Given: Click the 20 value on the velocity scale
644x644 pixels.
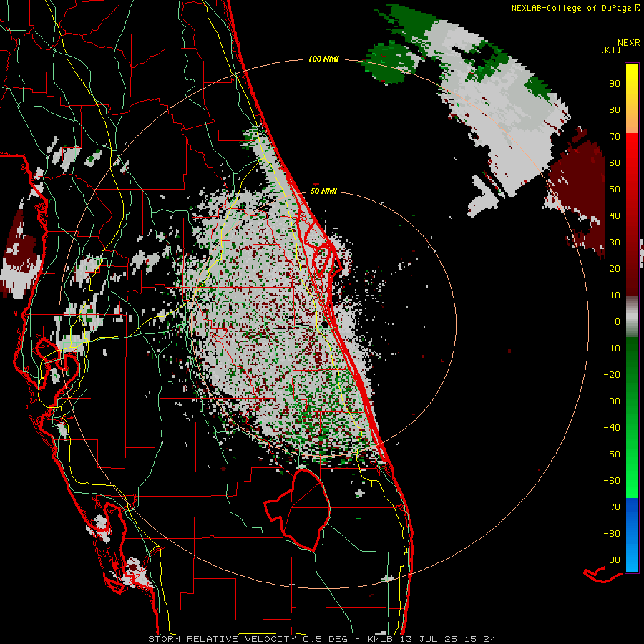Looking at the screenshot, I should [615, 269].
